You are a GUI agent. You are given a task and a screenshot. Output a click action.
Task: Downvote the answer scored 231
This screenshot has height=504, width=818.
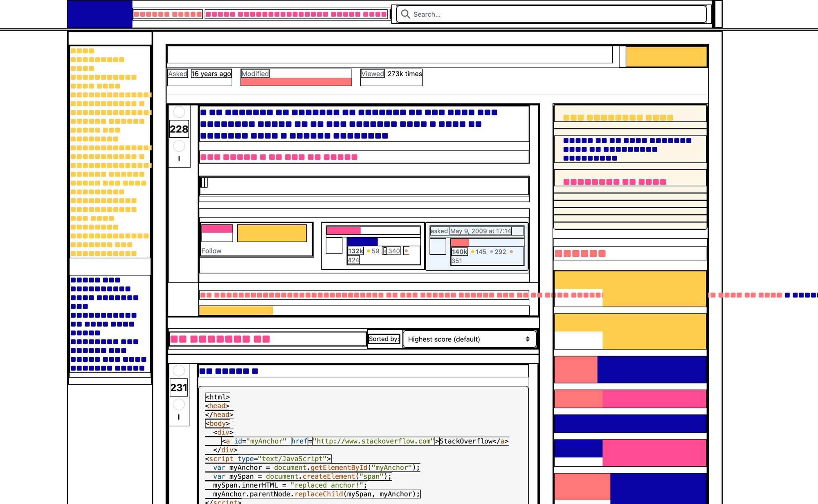[179, 404]
